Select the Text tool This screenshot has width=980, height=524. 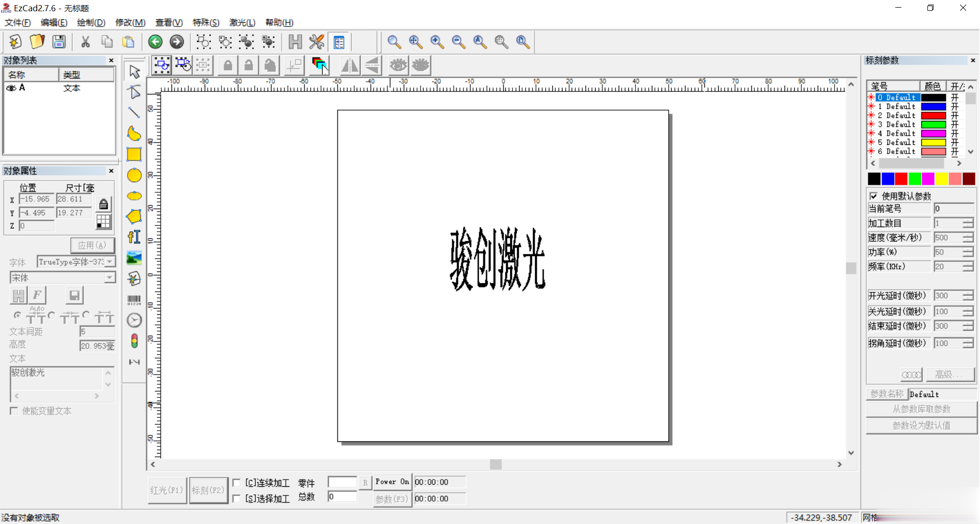coord(134,237)
